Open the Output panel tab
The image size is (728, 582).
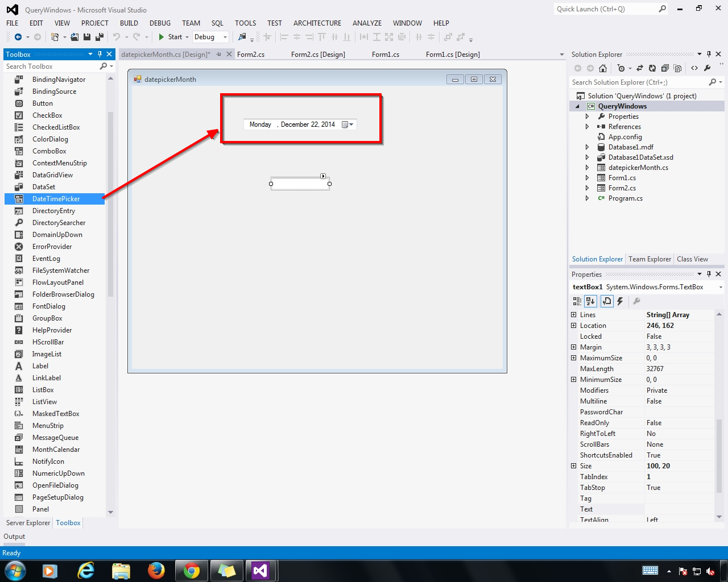coord(14,537)
